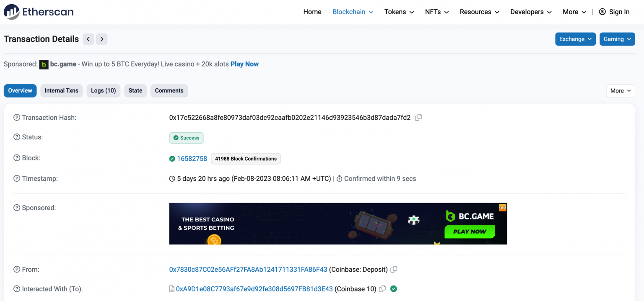The width and height of the screenshot is (644, 301).
Task: Click help icon next to Transaction Hash
Action: coord(17,118)
